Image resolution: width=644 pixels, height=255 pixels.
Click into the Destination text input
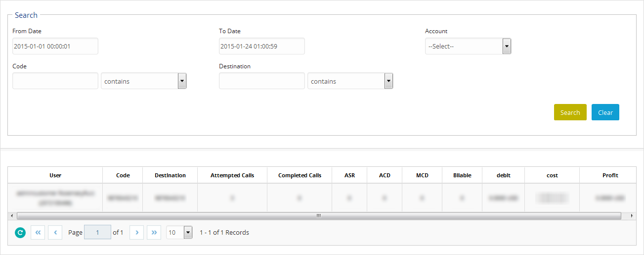tap(262, 81)
